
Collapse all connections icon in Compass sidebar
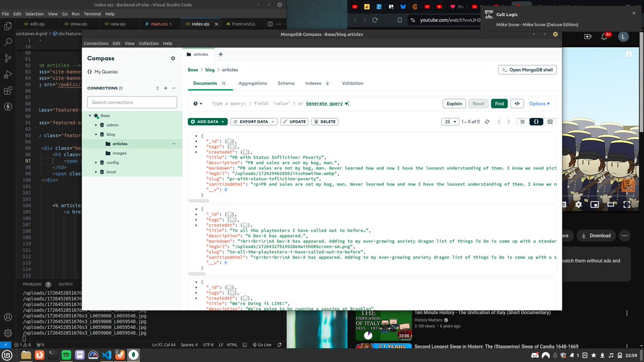(x=157, y=88)
